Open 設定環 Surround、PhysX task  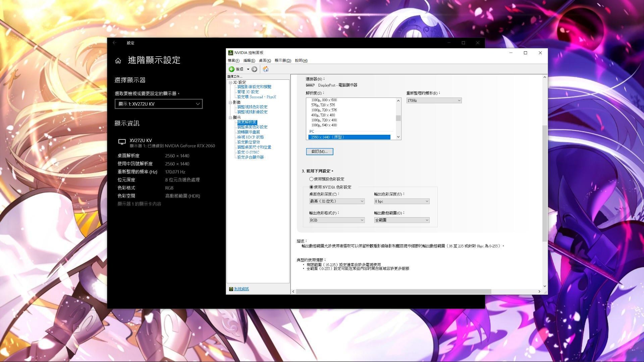[257, 97]
